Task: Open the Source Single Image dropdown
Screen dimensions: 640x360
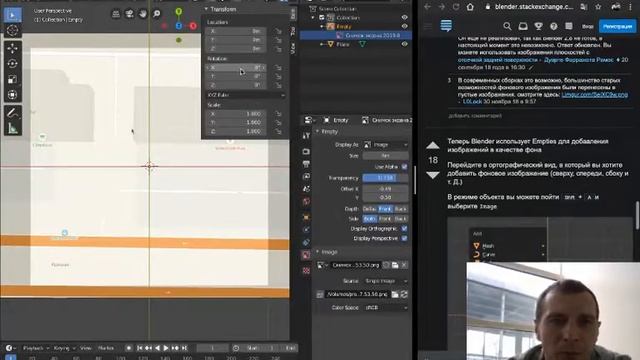Action: click(x=385, y=281)
